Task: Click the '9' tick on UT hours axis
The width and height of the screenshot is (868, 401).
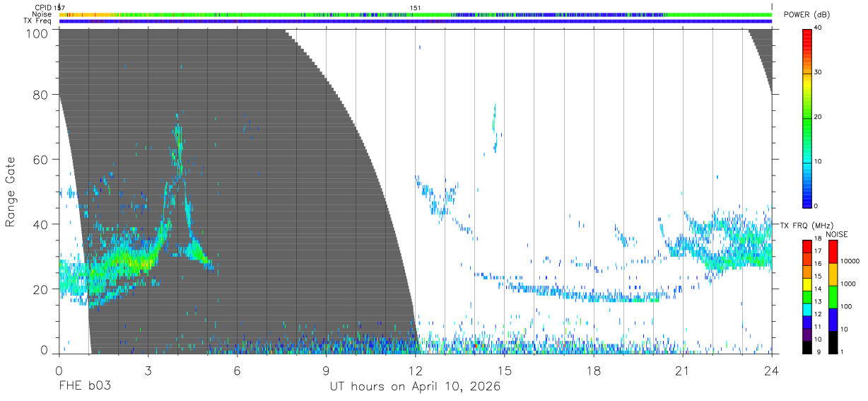Action: (x=326, y=370)
